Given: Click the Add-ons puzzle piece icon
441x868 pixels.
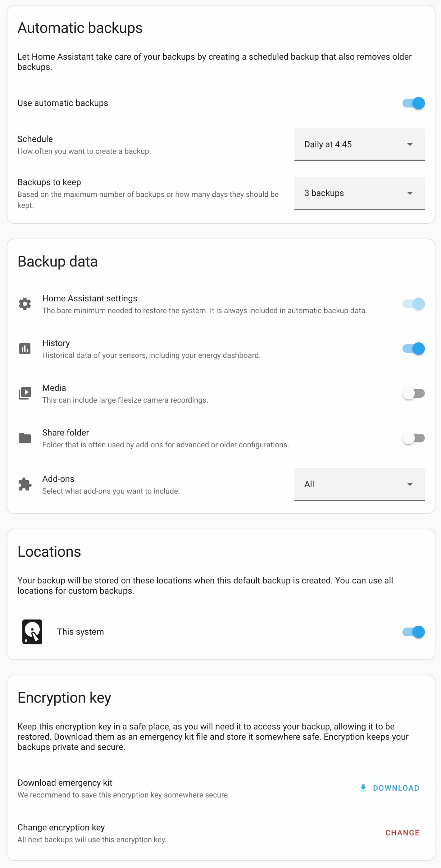Looking at the screenshot, I should tap(25, 484).
